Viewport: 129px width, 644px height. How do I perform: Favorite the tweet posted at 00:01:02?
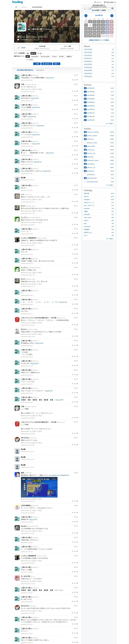pyautogui.click(x=77, y=80)
